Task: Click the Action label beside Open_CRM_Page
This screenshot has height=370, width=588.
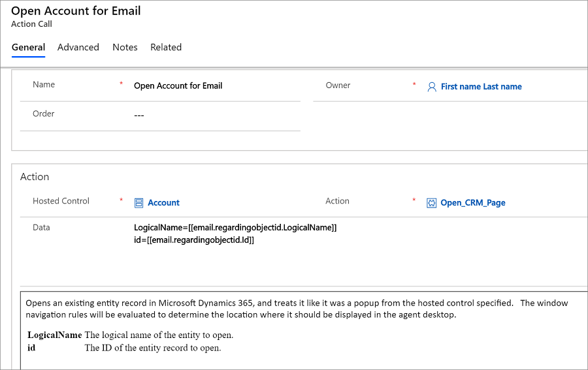Action: click(x=337, y=201)
